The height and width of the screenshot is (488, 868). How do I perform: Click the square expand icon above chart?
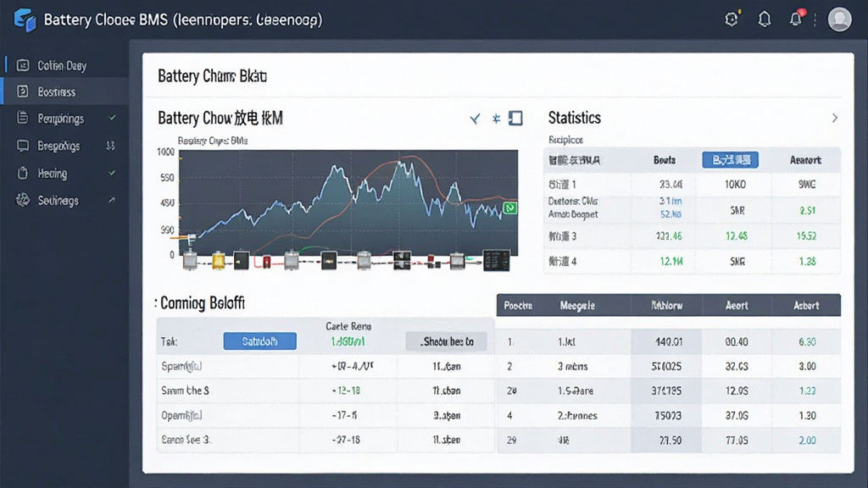[515, 119]
